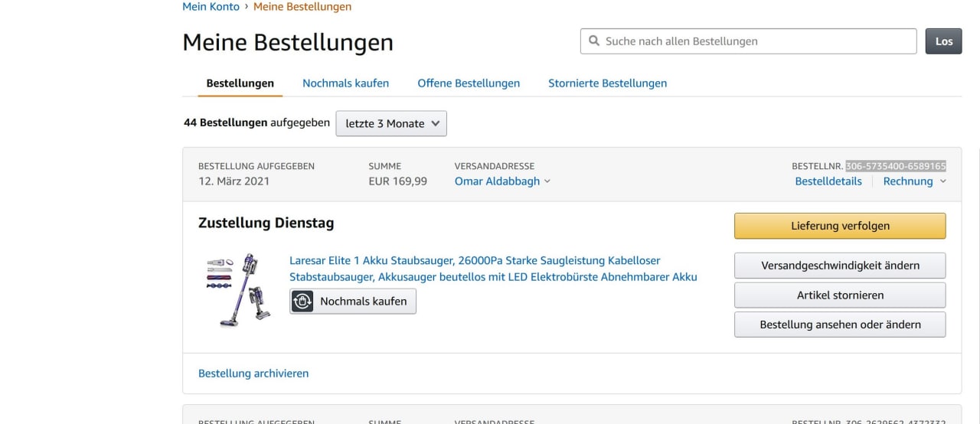Go to Mein Konto via the breadcrumb
The width and height of the screenshot is (980, 424).
click(x=211, y=7)
